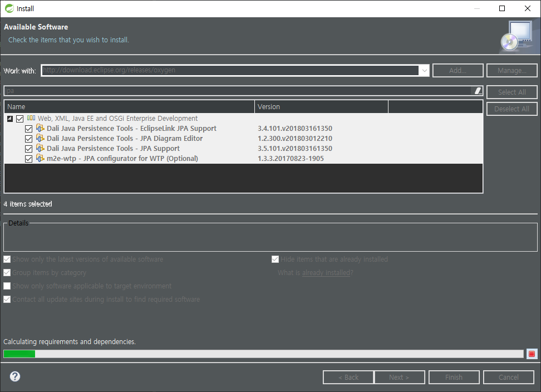
Task: Cancel the installation dialog
Action: (509, 377)
